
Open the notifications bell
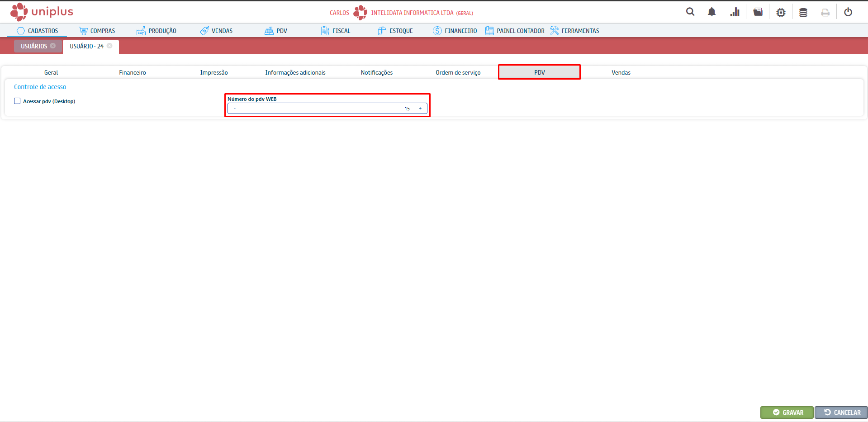pos(711,12)
